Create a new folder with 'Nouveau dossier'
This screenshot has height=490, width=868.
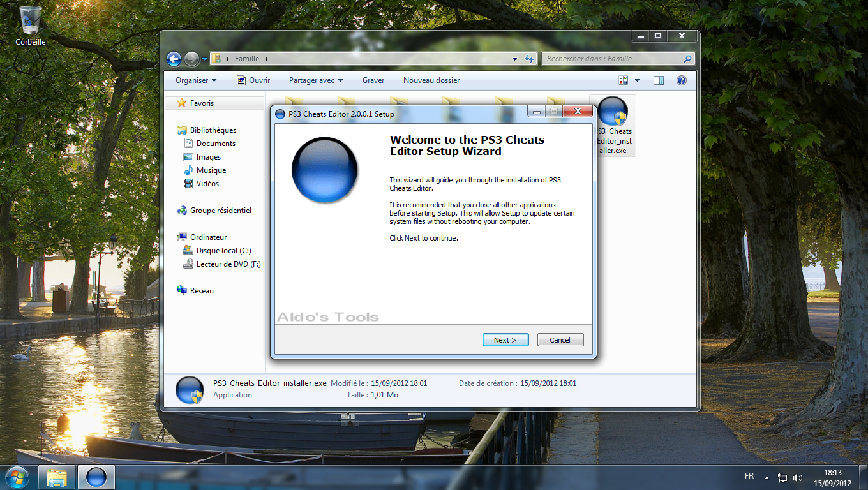pos(431,80)
